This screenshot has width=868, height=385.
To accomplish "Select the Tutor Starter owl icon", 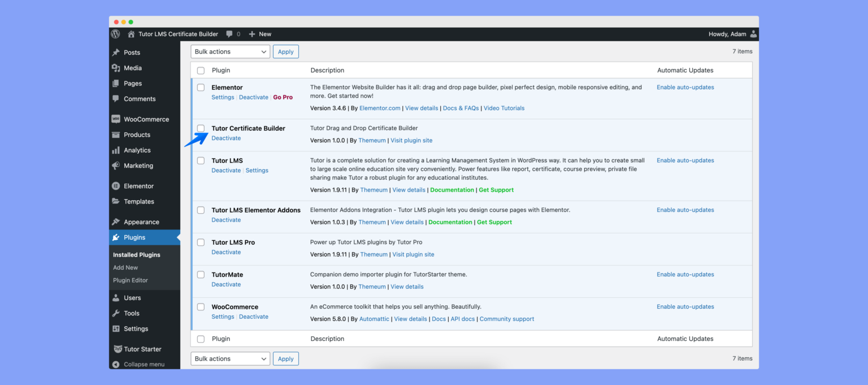I will pos(118,349).
